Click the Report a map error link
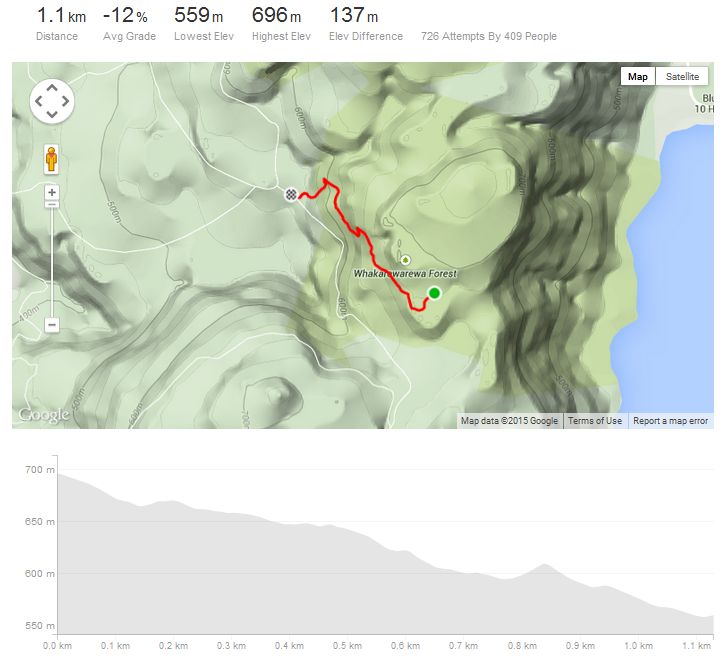The width and height of the screenshot is (725, 661). [x=670, y=421]
